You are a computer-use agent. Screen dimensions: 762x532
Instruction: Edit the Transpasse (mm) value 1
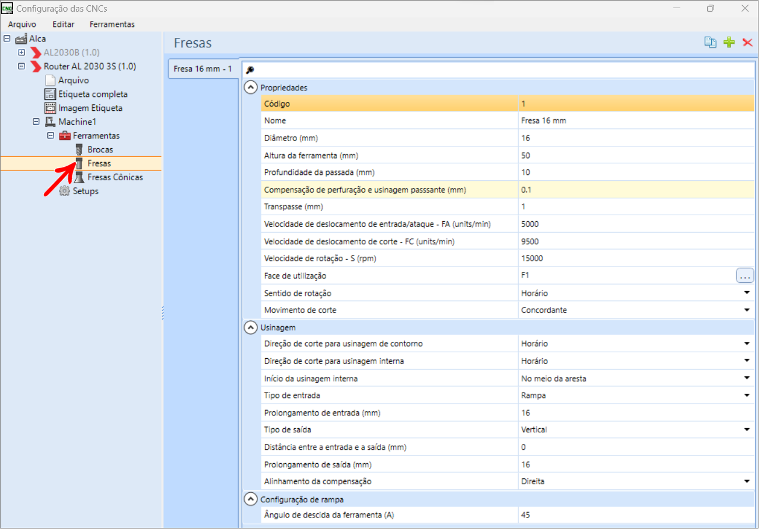pyautogui.click(x=636, y=207)
